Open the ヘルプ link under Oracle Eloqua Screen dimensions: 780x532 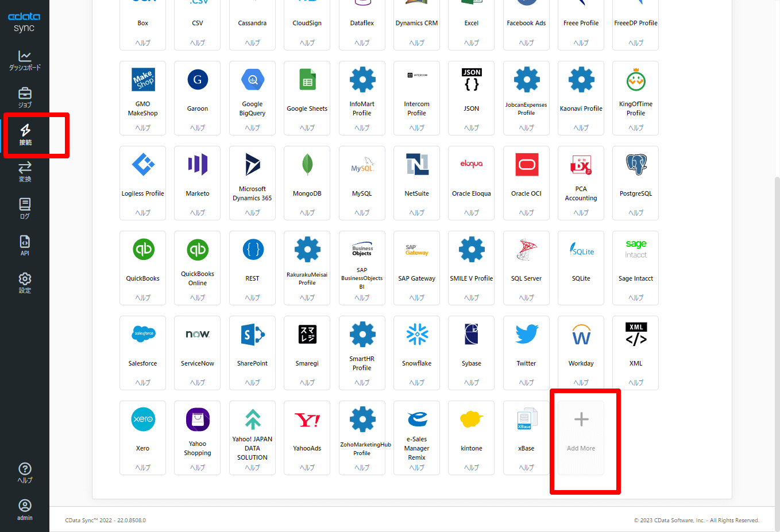point(472,213)
